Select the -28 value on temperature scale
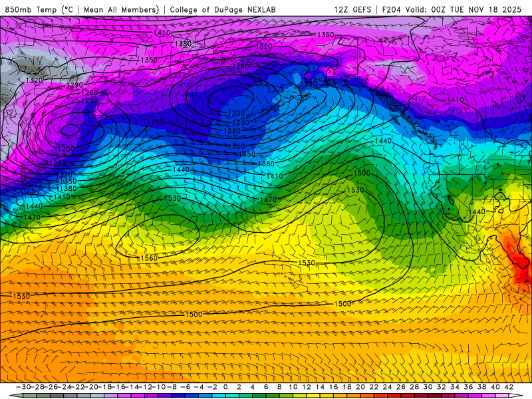 [x=37, y=387]
